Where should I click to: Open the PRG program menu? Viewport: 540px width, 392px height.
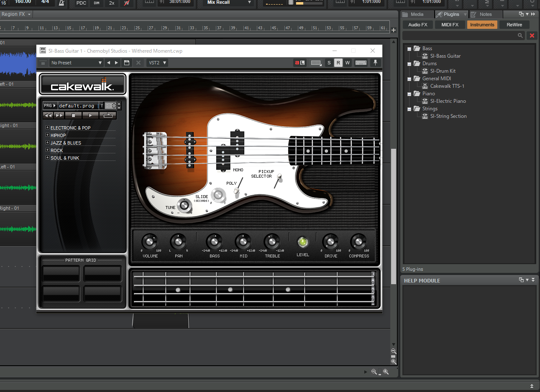tap(50, 106)
